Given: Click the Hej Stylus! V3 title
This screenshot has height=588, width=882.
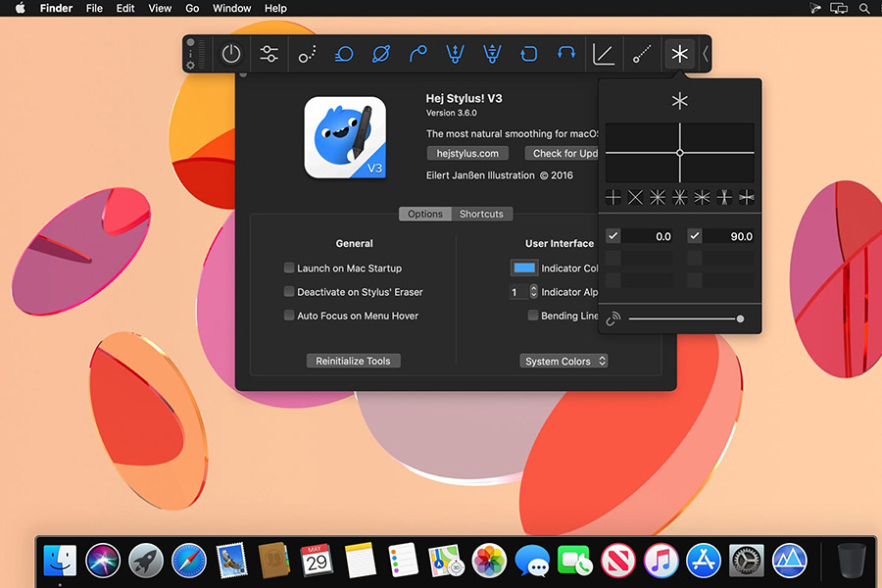Looking at the screenshot, I should 465,98.
